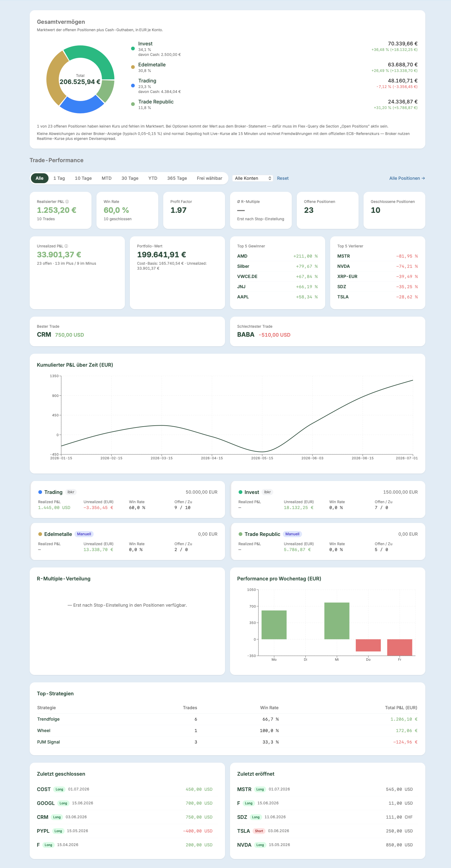Select the Wheel strategy row
451x868 pixels.
point(227,731)
